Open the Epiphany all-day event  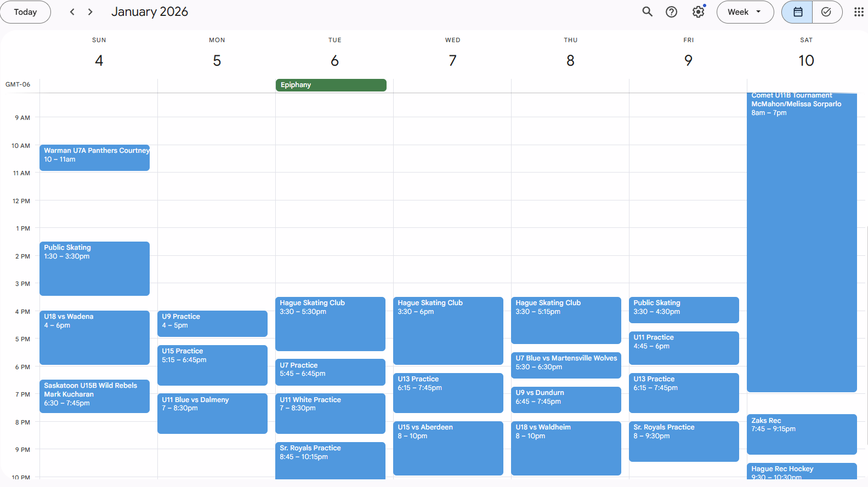click(331, 85)
